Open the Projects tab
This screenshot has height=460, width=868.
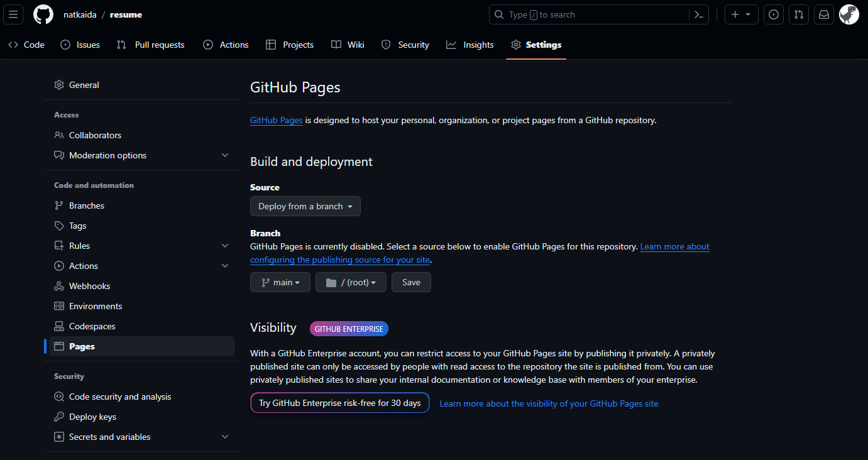point(290,45)
